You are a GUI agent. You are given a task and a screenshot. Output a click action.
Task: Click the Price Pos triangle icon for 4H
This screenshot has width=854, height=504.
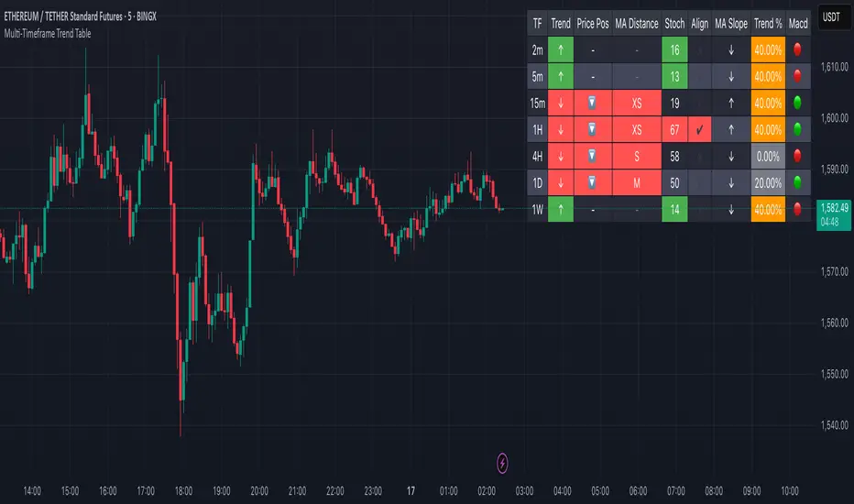(x=593, y=156)
